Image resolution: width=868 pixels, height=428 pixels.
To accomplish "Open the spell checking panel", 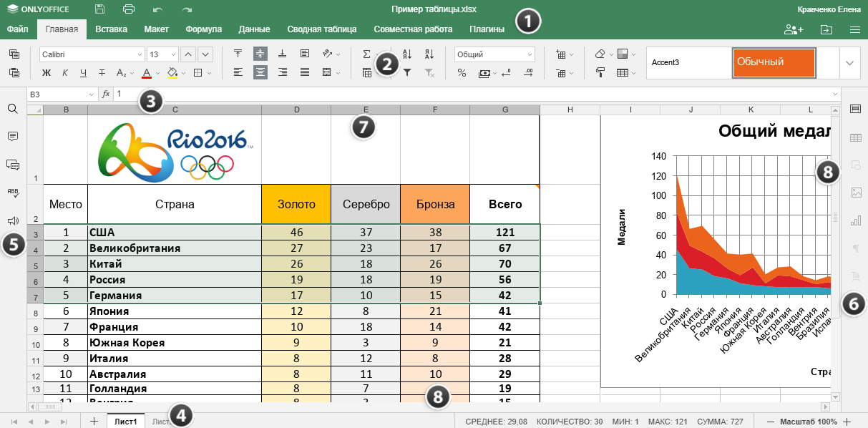I will tap(12, 193).
